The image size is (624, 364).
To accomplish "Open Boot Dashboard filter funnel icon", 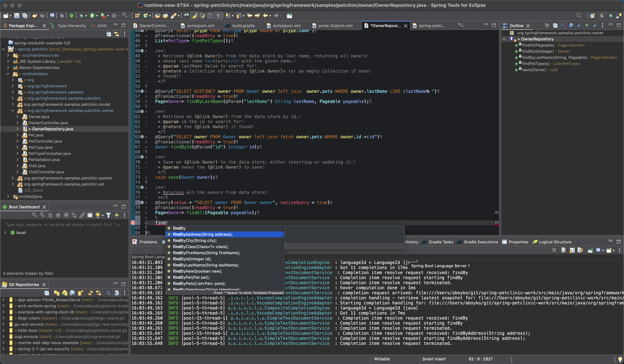I will [108, 215].
